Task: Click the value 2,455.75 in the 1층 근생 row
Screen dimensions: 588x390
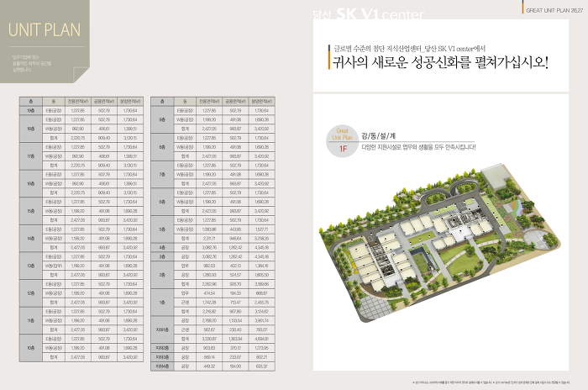Action: (x=261, y=303)
